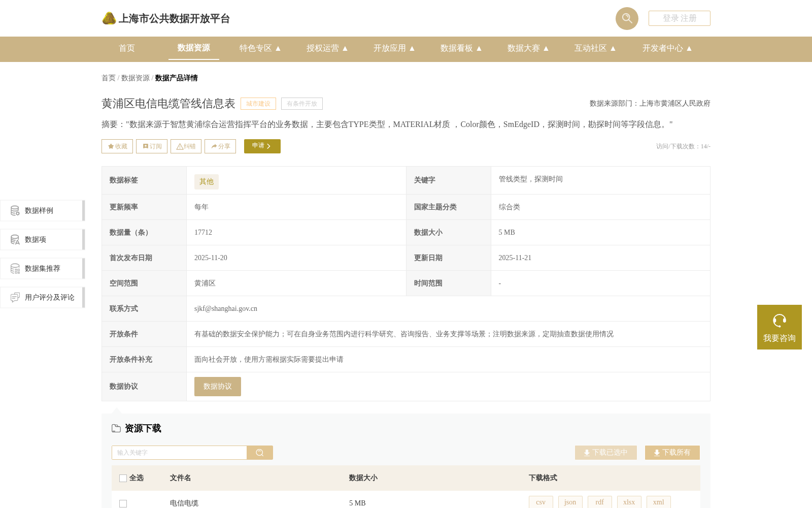Tick the 全选 select-all checkbox

tap(123, 478)
